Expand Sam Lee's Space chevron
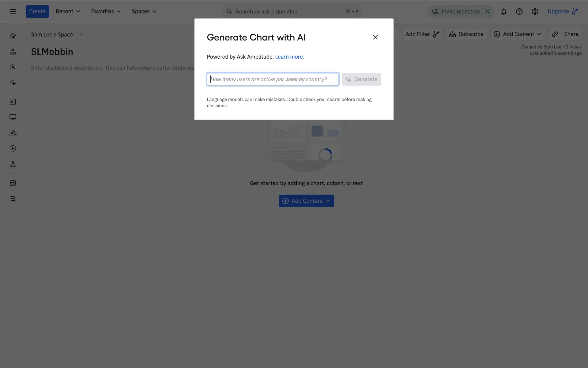Image resolution: width=588 pixels, height=368 pixels. pos(81,35)
